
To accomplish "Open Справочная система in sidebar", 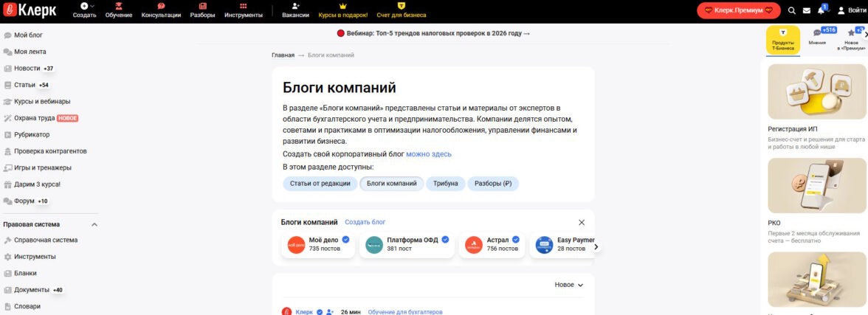I will click(x=41, y=240).
